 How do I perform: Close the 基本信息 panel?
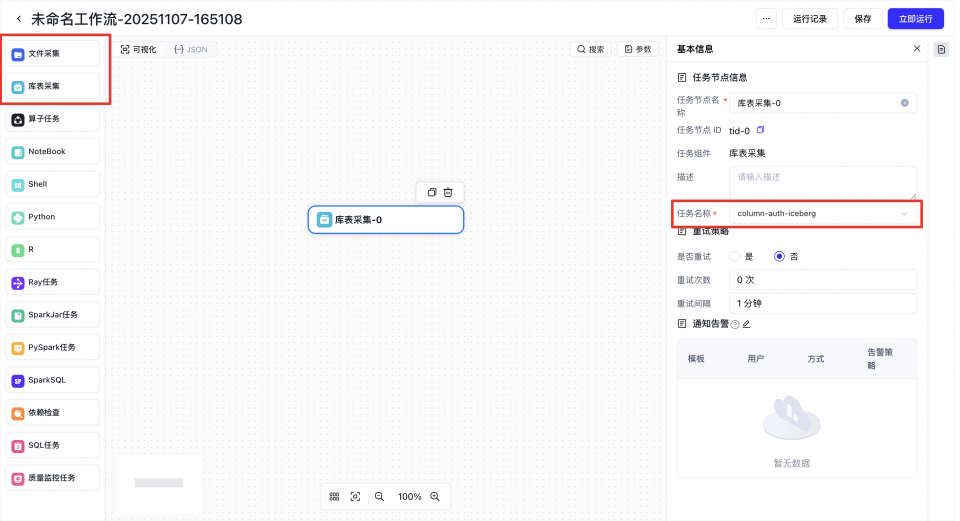pos(917,48)
